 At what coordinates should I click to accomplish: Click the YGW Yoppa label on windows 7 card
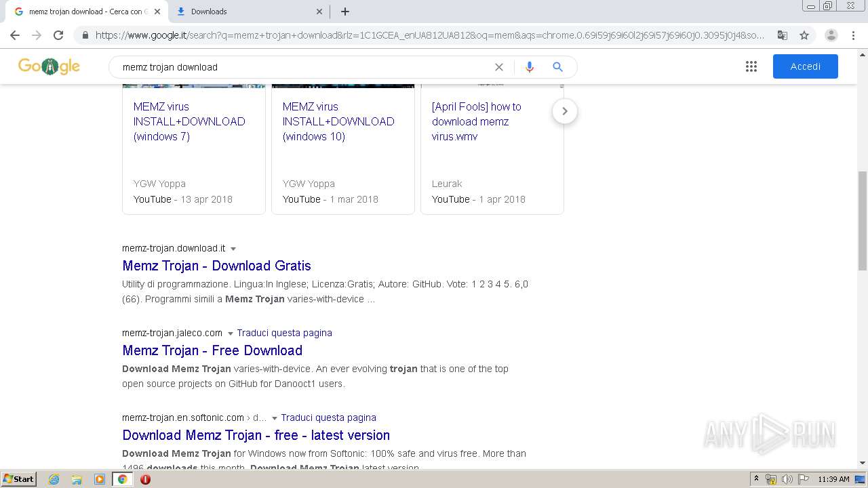(x=159, y=184)
